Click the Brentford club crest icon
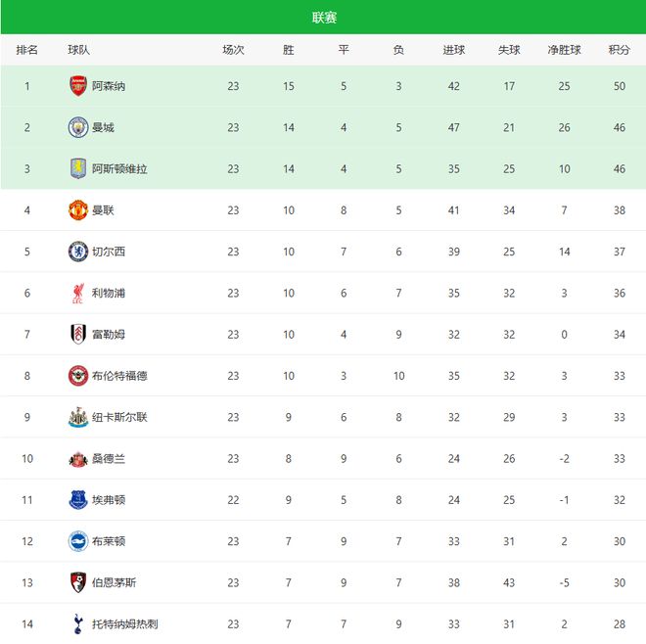This screenshot has width=646, height=644. point(77,375)
